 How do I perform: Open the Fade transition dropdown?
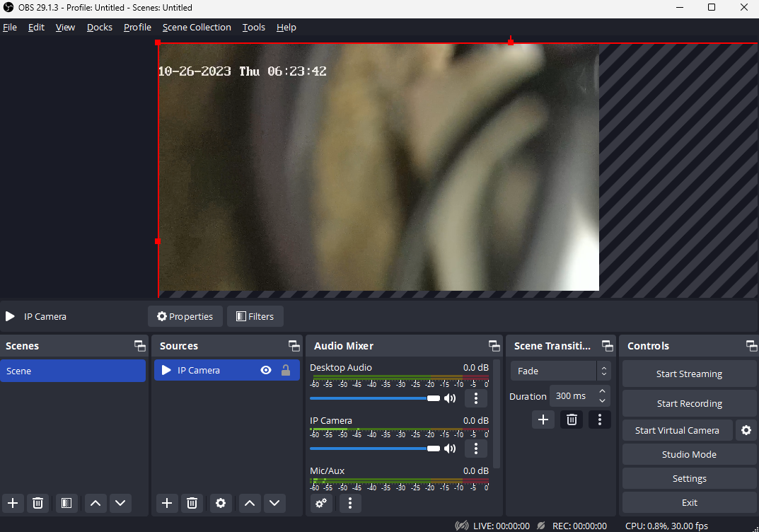560,371
